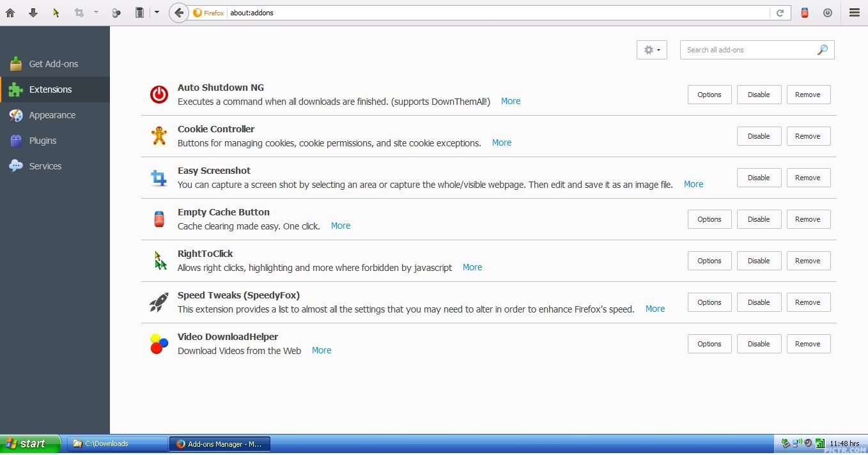Image resolution: width=868 pixels, height=455 pixels.
Task: Show More about Cookie Controller
Action: pos(502,143)
